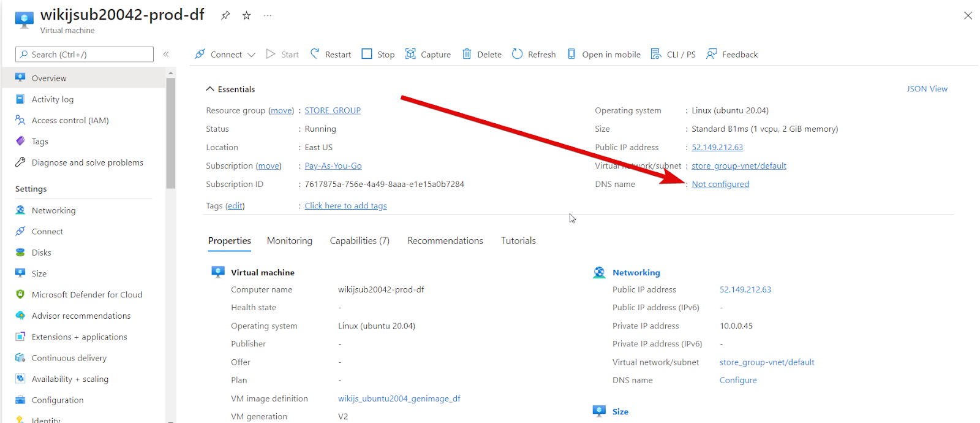Screen dimensions: 980x423
Task: Open Essentials public IP 52.149.212.63
Action: click(x=717, y=147)
